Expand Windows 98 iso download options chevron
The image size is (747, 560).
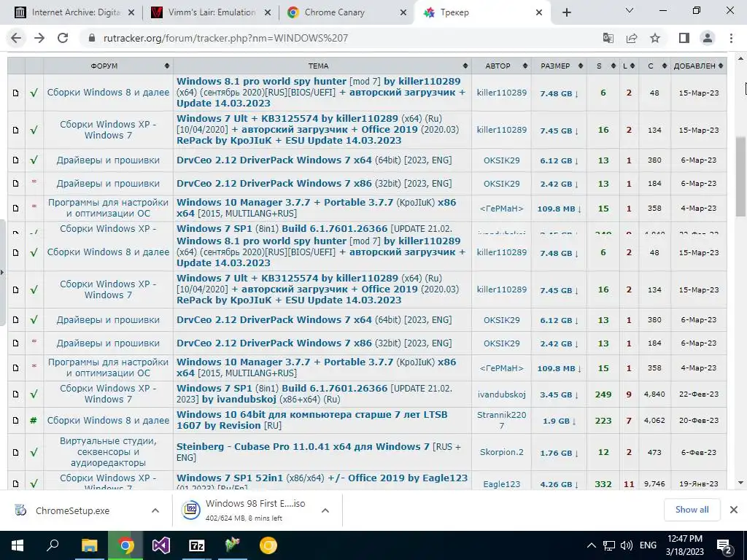(325, 510)
